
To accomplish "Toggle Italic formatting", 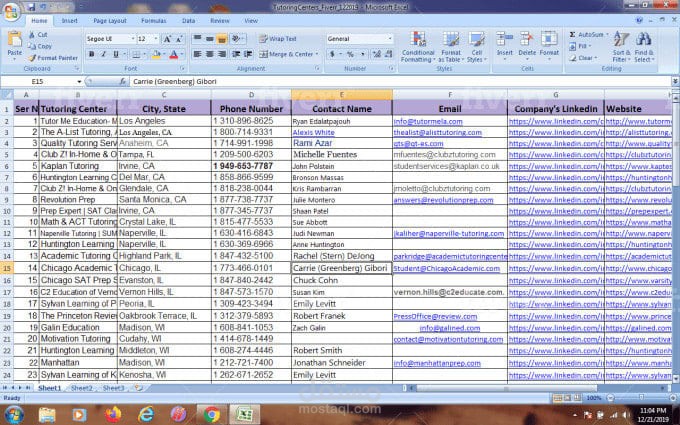I will click(x=104, y=54).
